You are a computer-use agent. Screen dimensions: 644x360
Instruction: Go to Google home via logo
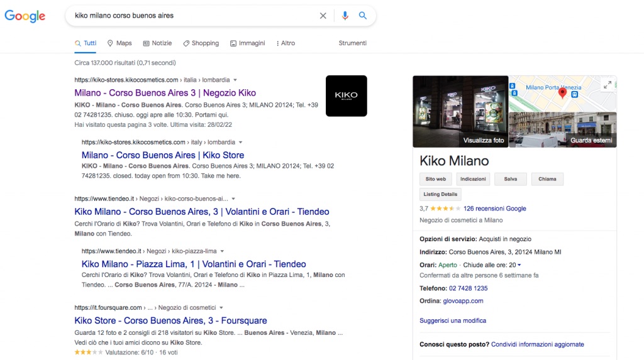[25, 16]
